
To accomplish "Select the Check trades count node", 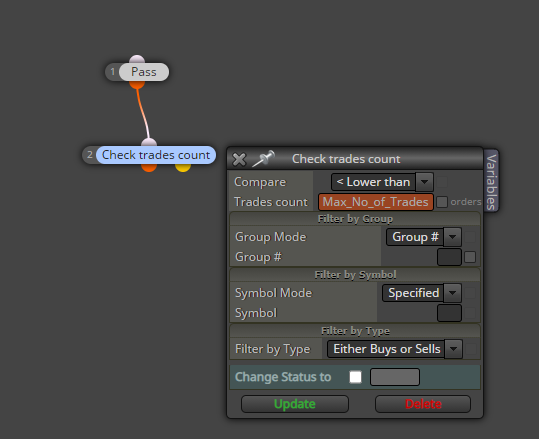I will click(156, 155).
